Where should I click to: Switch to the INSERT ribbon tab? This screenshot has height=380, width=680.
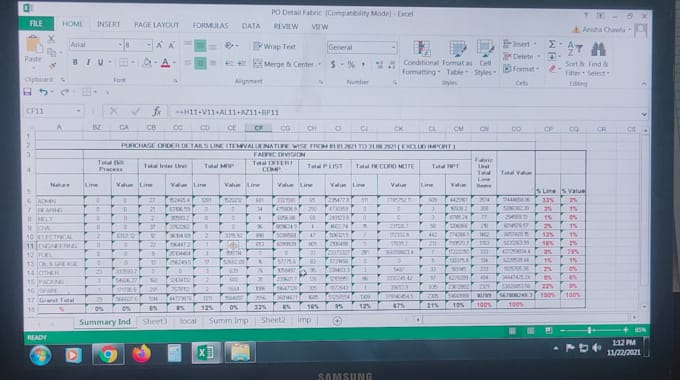coord(108,24)
